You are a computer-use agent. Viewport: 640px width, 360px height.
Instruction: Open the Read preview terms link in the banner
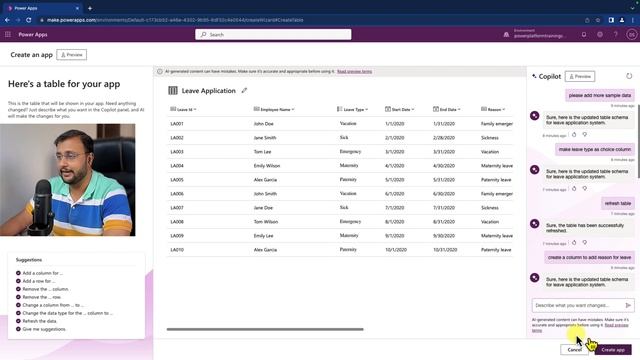coord(354,71)
